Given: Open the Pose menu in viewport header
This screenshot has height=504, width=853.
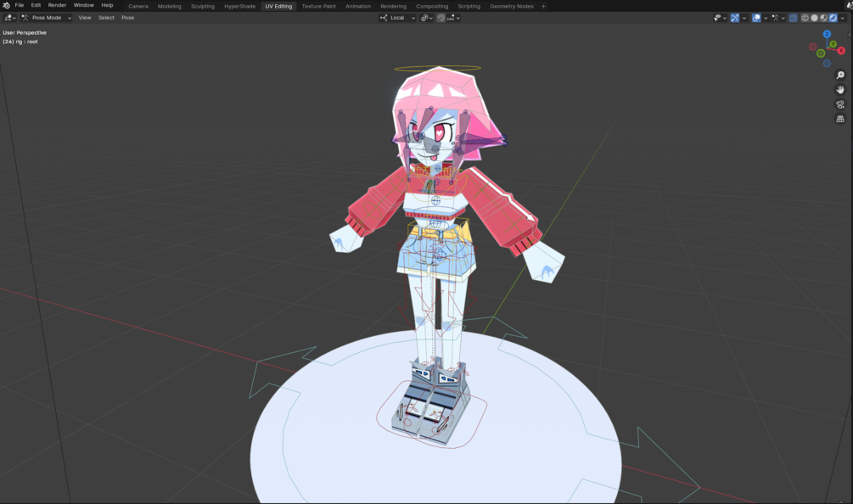Looking at the screenshot, I should 128,18.
